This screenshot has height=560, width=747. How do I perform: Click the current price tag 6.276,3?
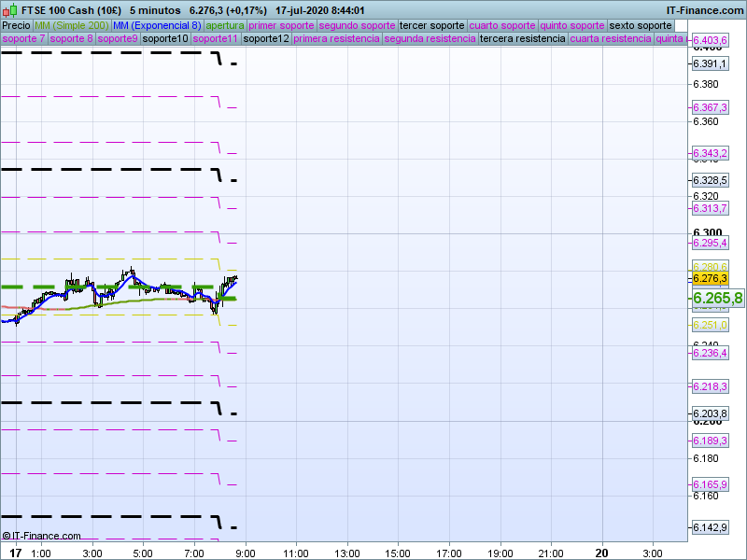(710, 278)
